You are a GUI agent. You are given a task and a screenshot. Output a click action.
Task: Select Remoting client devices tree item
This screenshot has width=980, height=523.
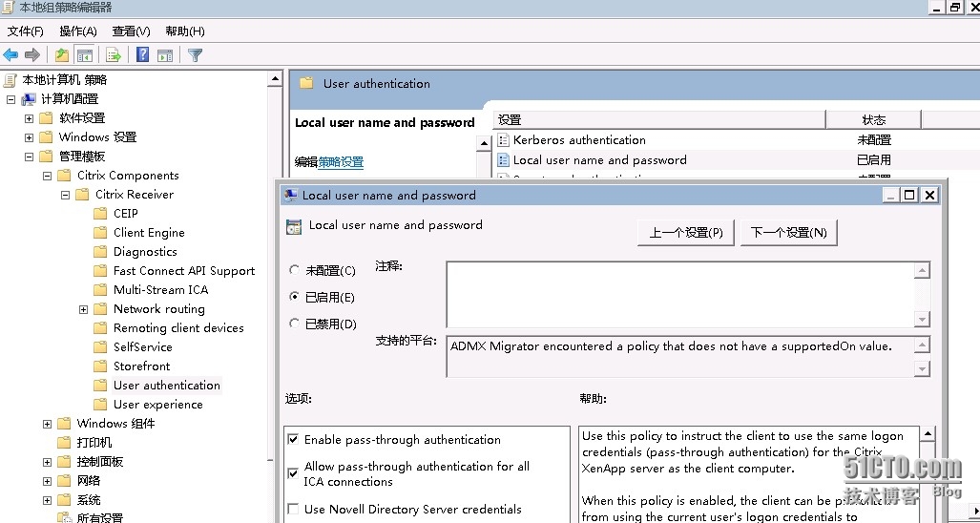coord(178,328)
